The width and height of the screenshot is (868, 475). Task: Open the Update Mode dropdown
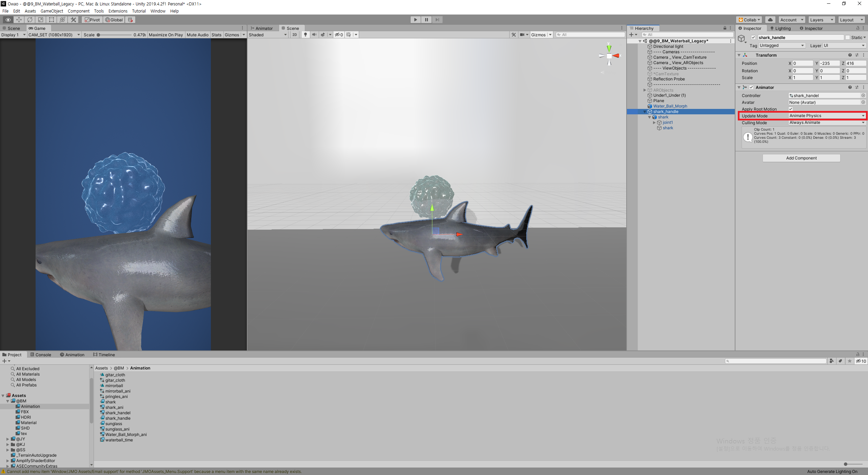click(827, 116)
